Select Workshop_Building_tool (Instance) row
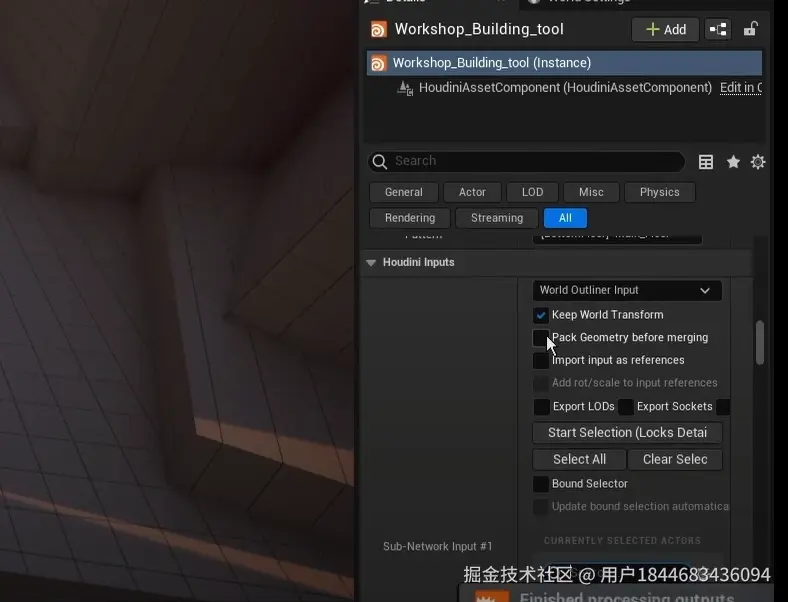Screen dimensions: 788x602 click(564, 63)
